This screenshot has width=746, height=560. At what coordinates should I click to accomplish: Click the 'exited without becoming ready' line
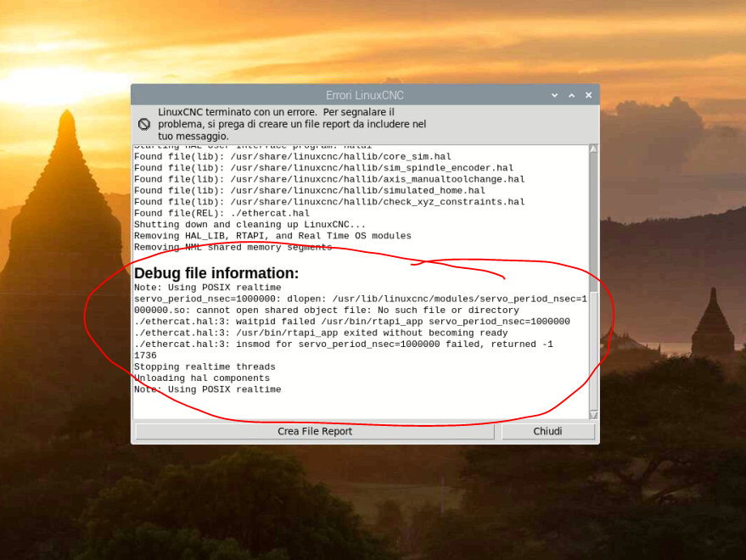pos(321,333)
